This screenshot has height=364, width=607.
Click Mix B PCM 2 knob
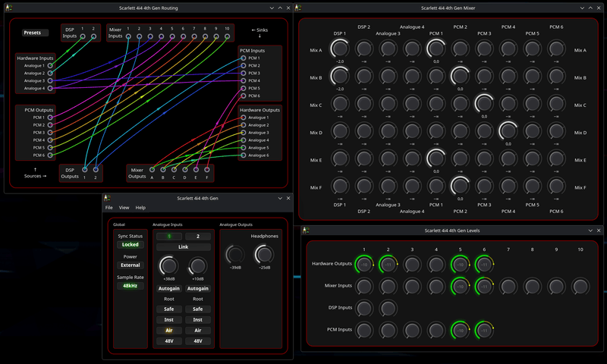(x=461, y=76)
